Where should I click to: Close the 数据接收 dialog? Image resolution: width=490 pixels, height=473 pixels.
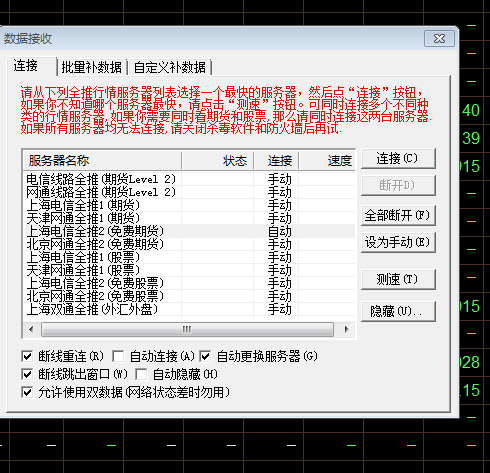[x=439, y=39]
